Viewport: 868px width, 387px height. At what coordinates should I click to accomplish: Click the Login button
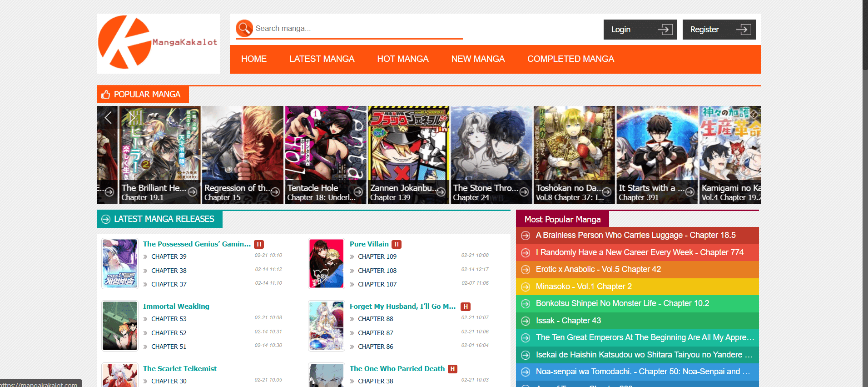(640, 30)
